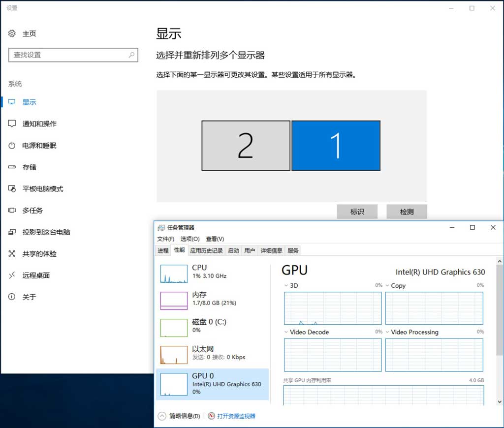This screenshot has width=504, height=428.
Task: Collapse the 3D GPU graph section
Action: click(287, 285)
